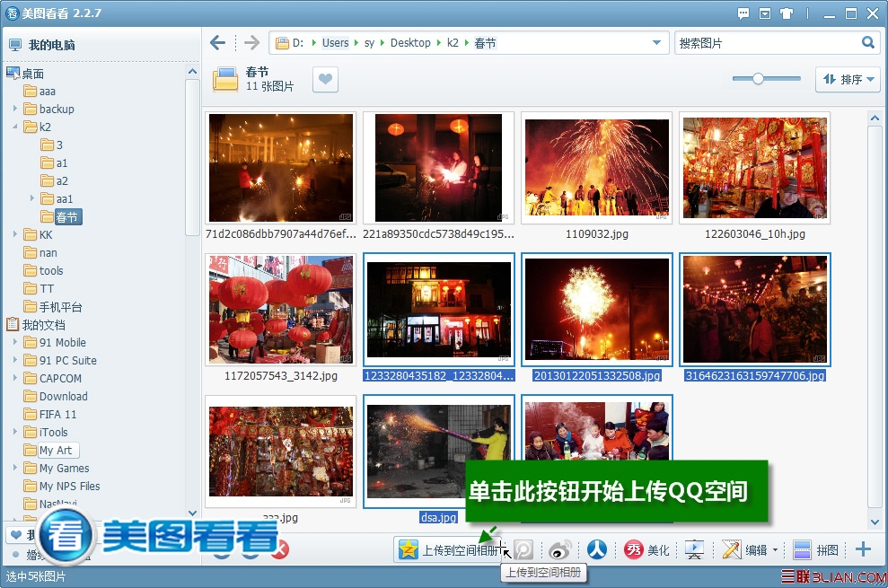Click the heart favorite button for folder
The width and height of the screenshot is (888, 588).
click(x=325, y=79)
